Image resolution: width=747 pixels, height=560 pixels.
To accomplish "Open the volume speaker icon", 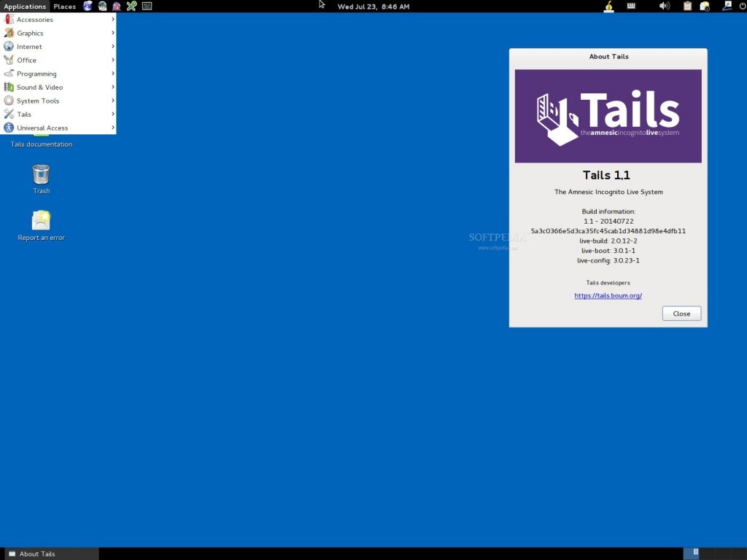I will coord(664,7).
